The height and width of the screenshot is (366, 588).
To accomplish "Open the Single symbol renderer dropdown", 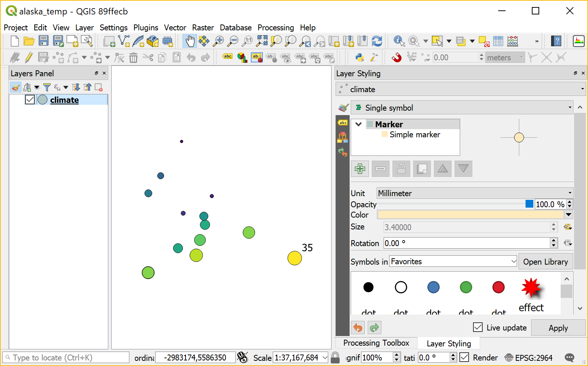I will click(x=462, y=108).
